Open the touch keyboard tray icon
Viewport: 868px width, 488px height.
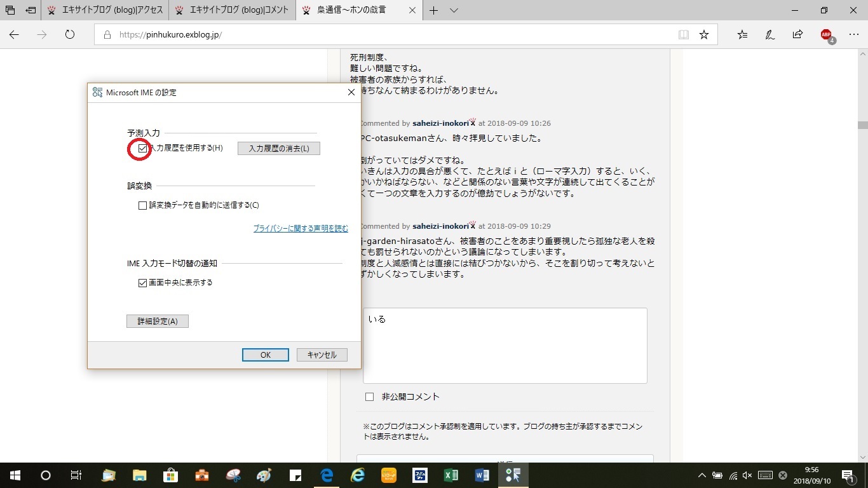765,475
